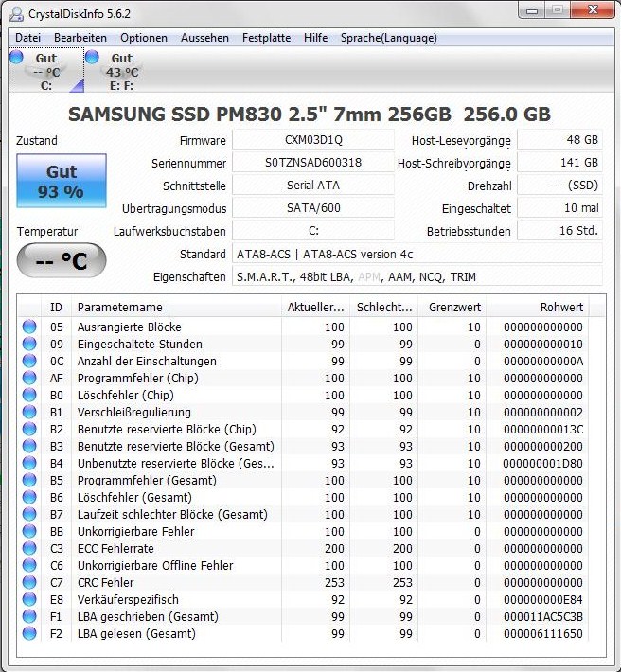Click status icon for LBA gelesen (Gesamt)
Viewport: 621px width, 672px height.
click(x=29, y=633)
